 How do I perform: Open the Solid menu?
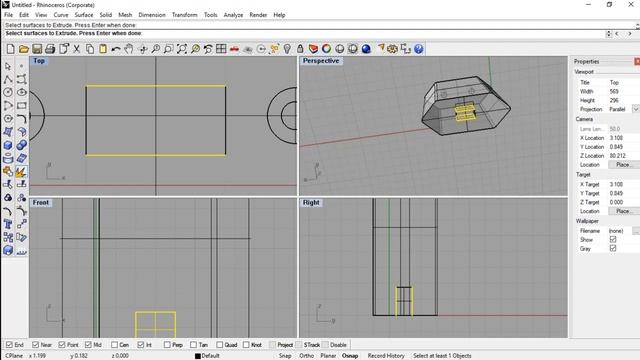(x=106, y=15)
